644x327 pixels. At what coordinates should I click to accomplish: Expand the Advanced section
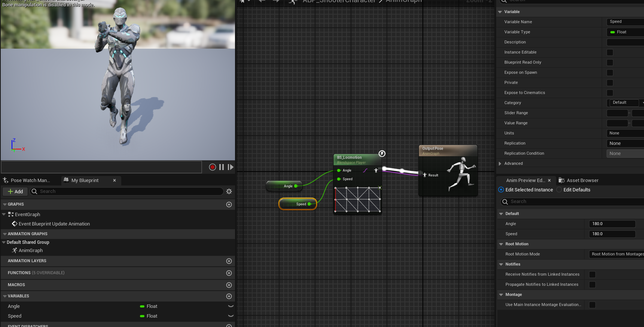[500, 164]
